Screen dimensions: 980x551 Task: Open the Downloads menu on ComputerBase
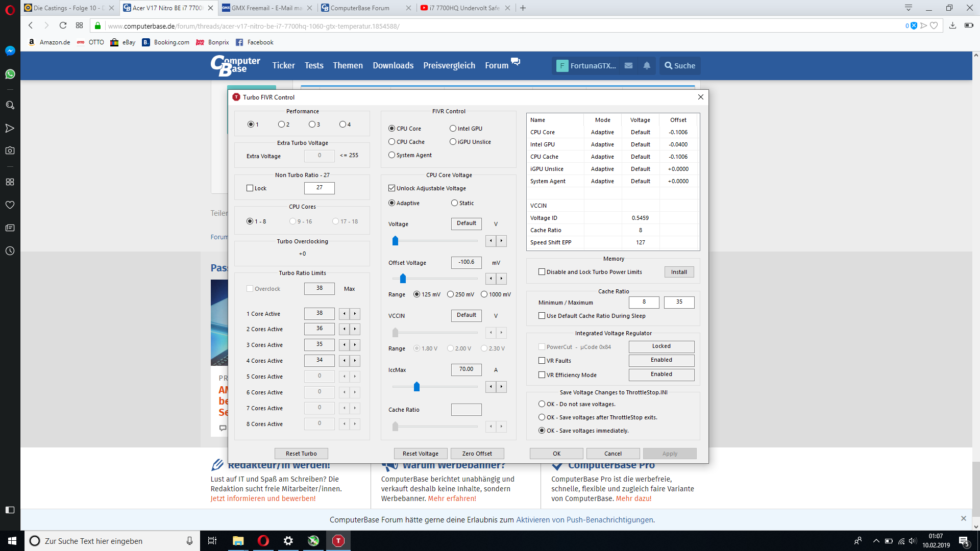(393, 65)
